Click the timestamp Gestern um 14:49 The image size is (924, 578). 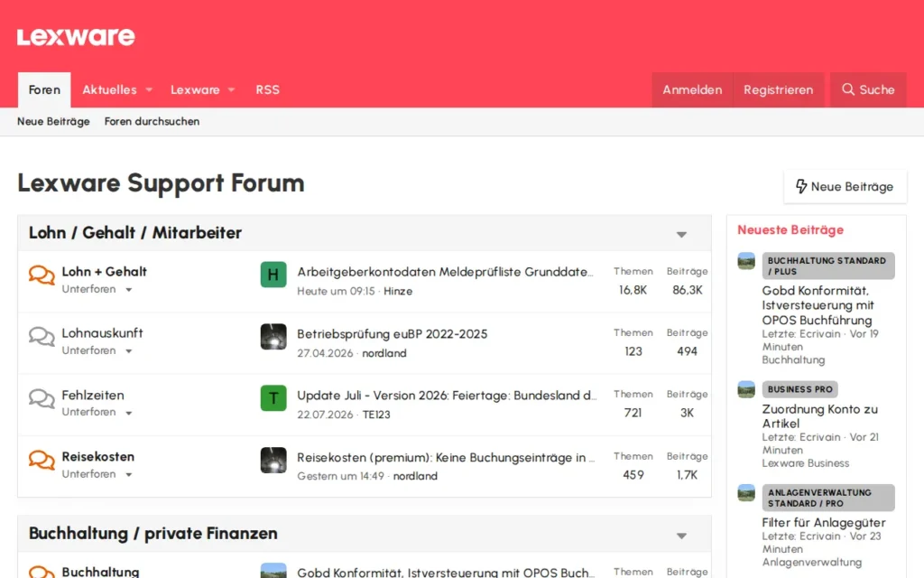(x=340, y=476)
